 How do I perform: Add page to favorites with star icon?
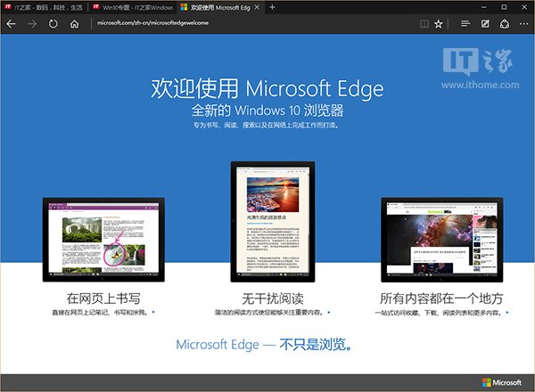tap(439, 24)
